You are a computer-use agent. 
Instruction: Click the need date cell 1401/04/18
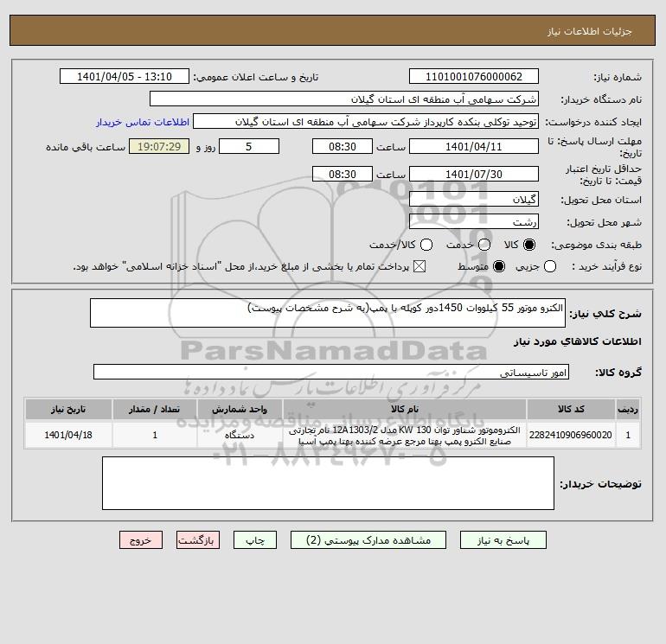click(68, 435)
